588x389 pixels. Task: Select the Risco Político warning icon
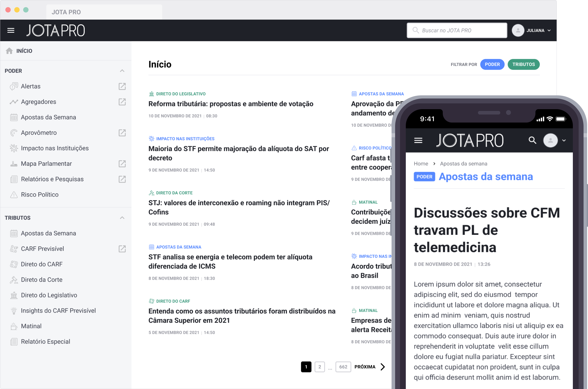pos(14,194)
